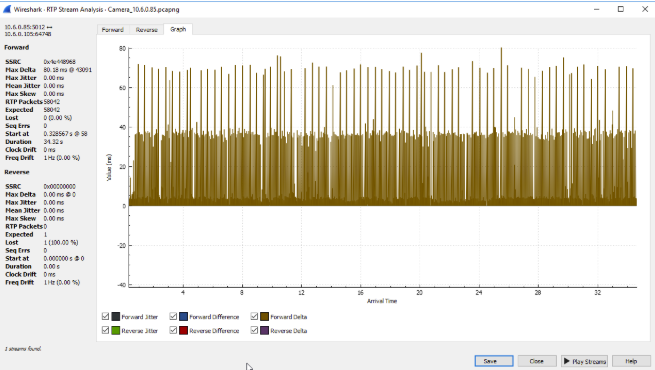Click the Wireshark shark fin icon
Screen dimensions: 655x370
[7, 9]
